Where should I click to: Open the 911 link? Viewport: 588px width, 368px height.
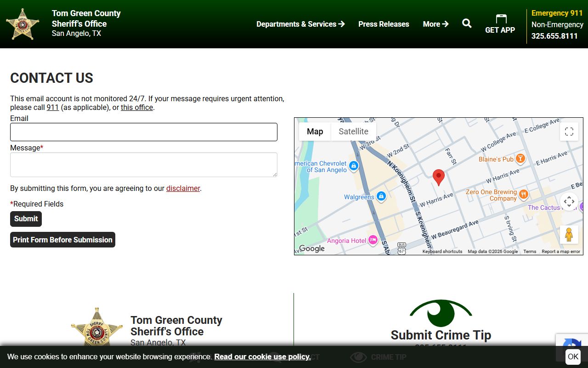[x=53, y=108]
